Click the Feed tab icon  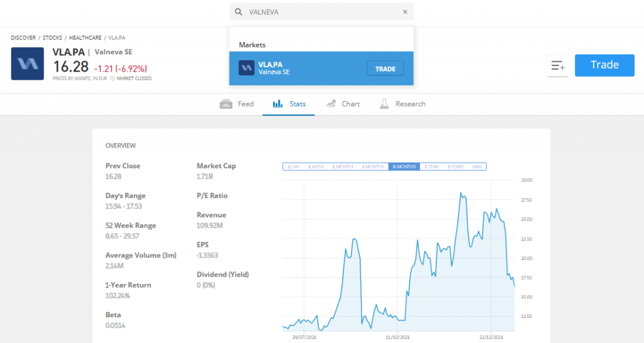point(226,104)
